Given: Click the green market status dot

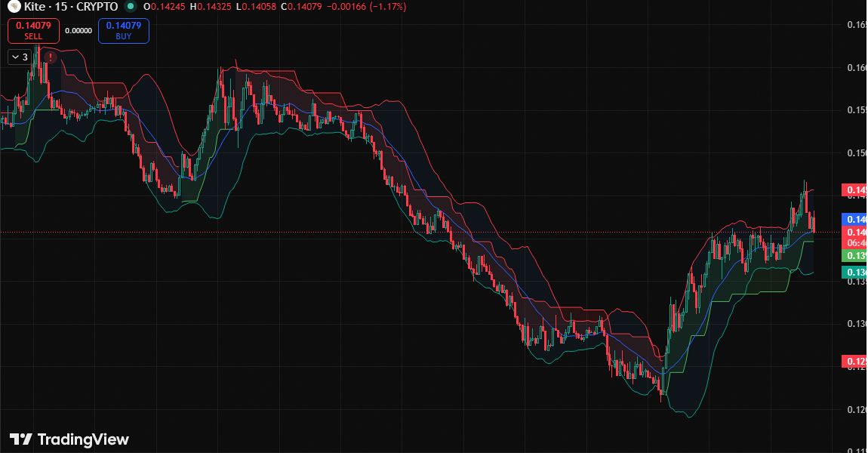Looking at the screenshot, I should pos(130,7).
